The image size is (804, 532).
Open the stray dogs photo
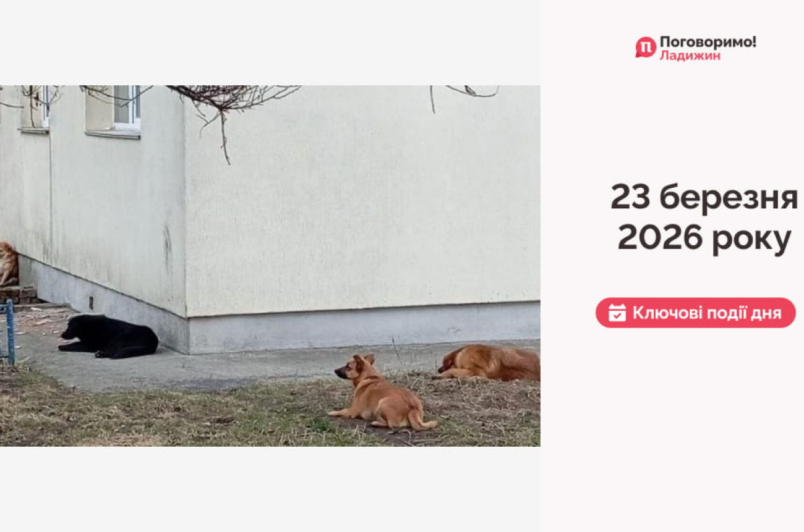click(270, 266)
